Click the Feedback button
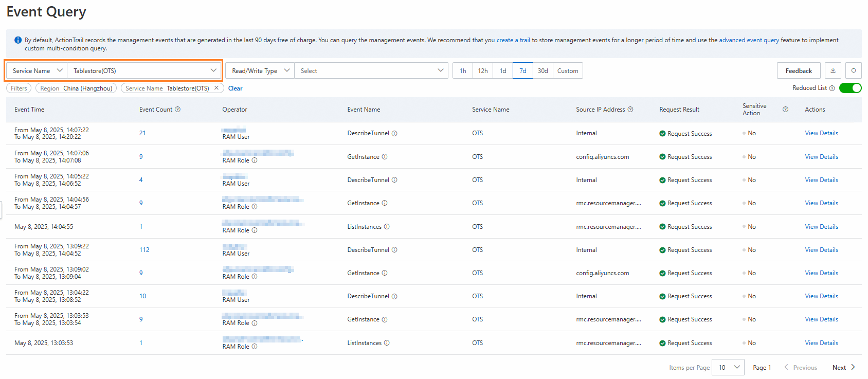 tap(798, 70)
